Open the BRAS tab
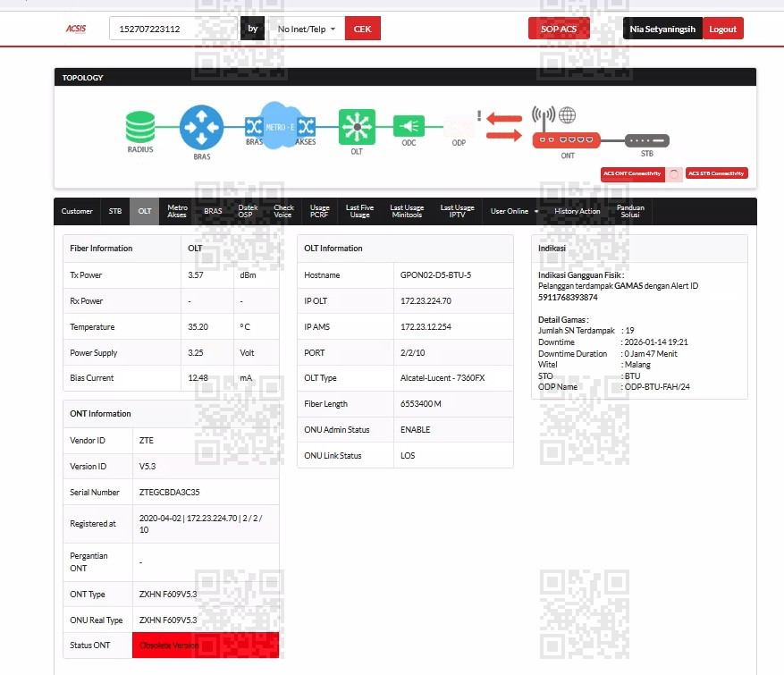The image size is (784, 675). 213,211
